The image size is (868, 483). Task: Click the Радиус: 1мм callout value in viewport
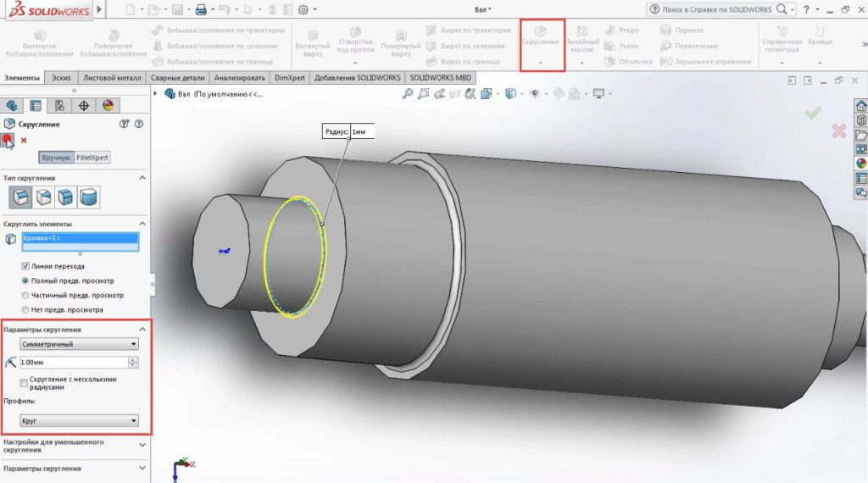point(362,131)
